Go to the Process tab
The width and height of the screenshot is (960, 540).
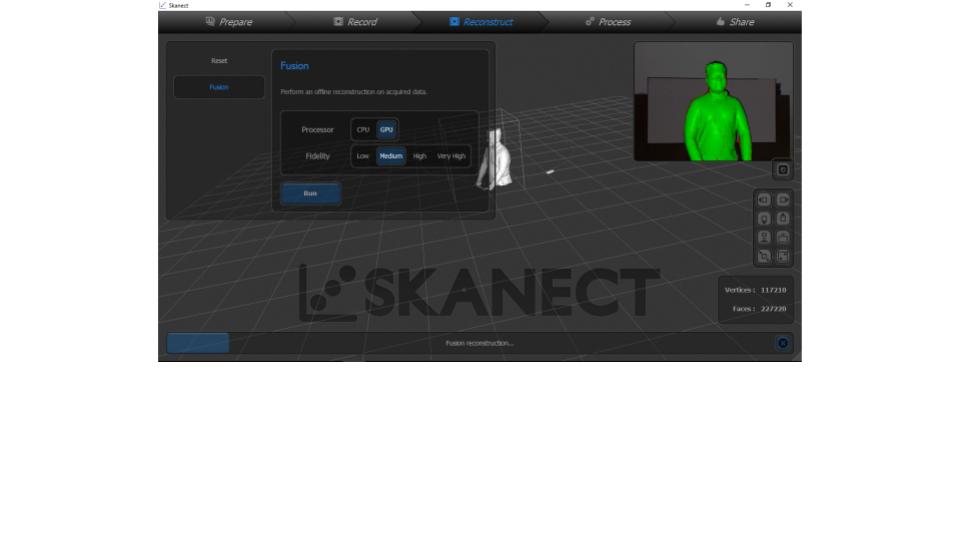[608, 22]
